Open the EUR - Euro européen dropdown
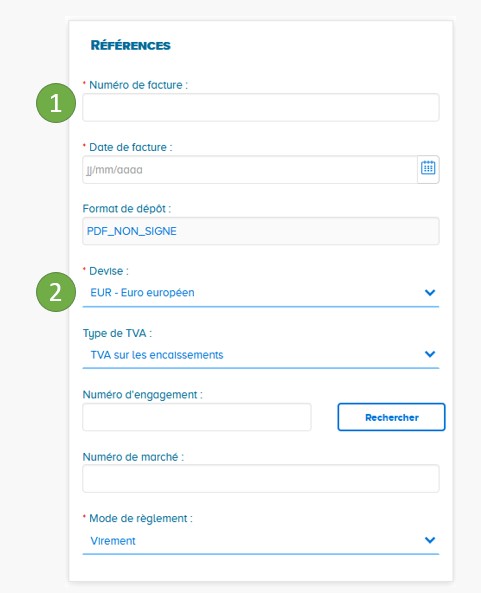Screen dimensions: 481x593 click(261, 293)
